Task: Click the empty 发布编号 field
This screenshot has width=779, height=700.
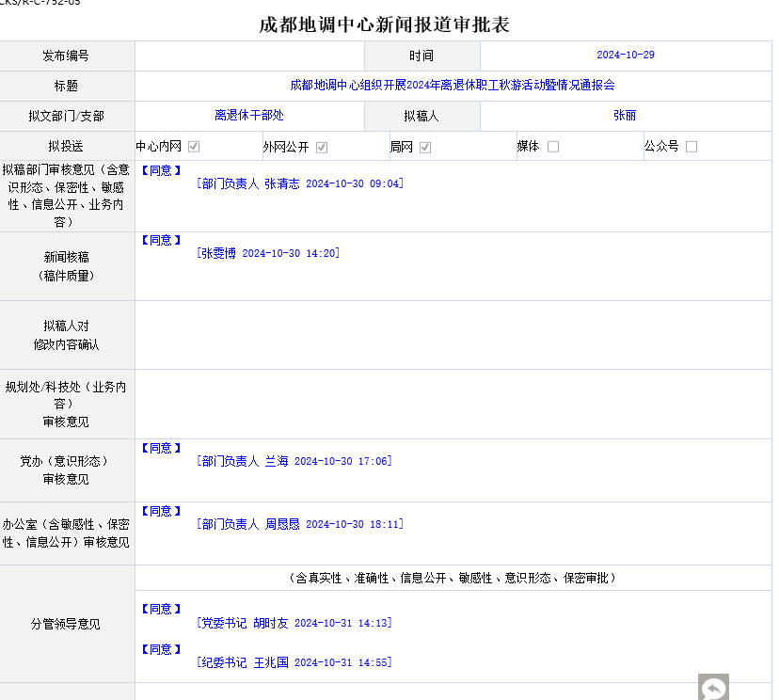Action: click(x=250, y=56)
